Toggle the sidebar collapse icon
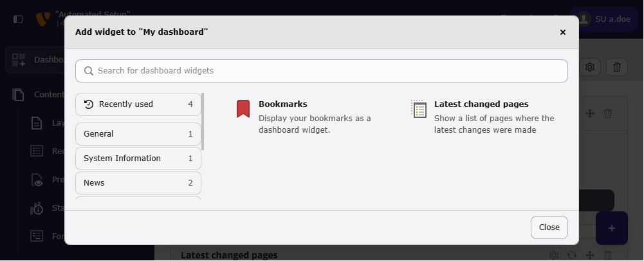Image resolution: width=644 pixels, height=261 pixels. 18,19
